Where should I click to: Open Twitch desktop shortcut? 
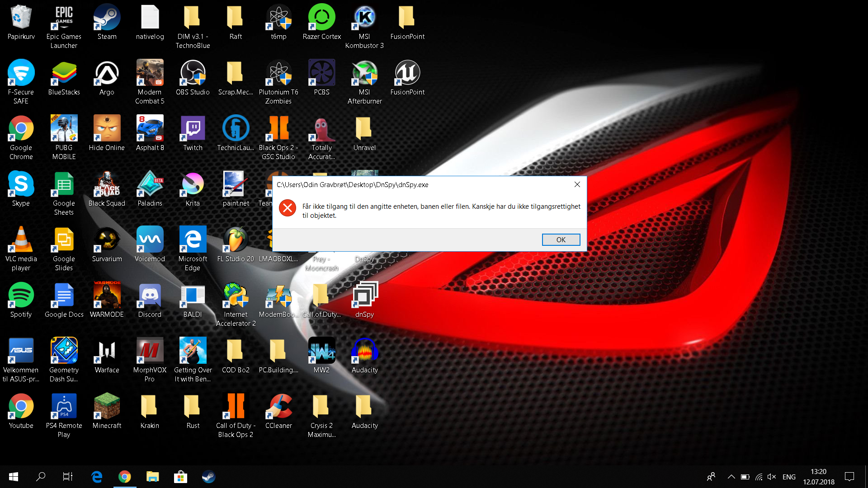coord(193,133)
